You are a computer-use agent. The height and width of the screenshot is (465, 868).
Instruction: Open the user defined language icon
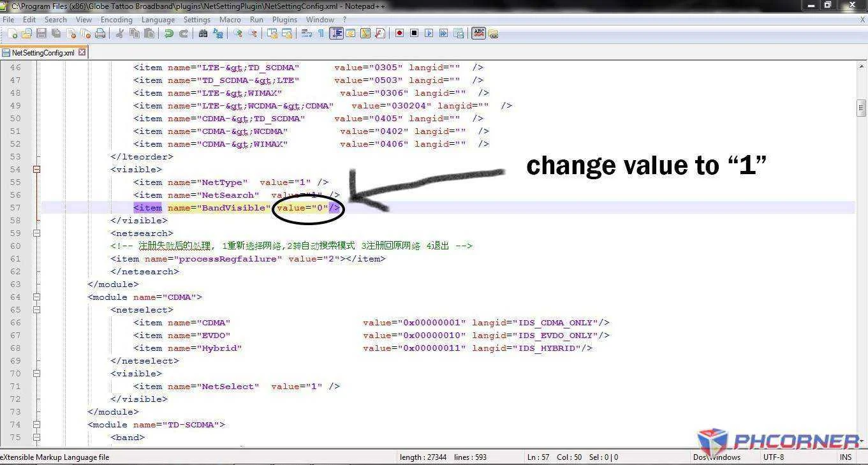coord(350,33)
